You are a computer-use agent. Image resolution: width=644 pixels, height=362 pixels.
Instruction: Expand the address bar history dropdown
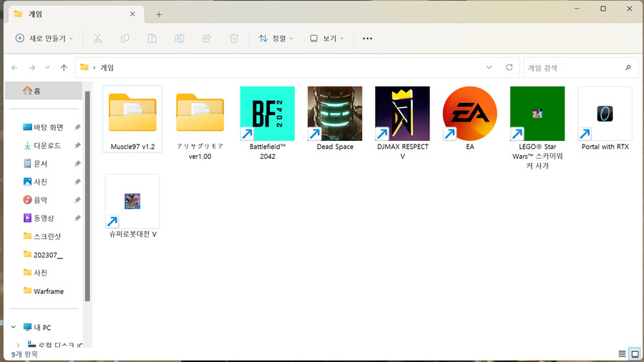pyautogui.click(x=489, y=67)
